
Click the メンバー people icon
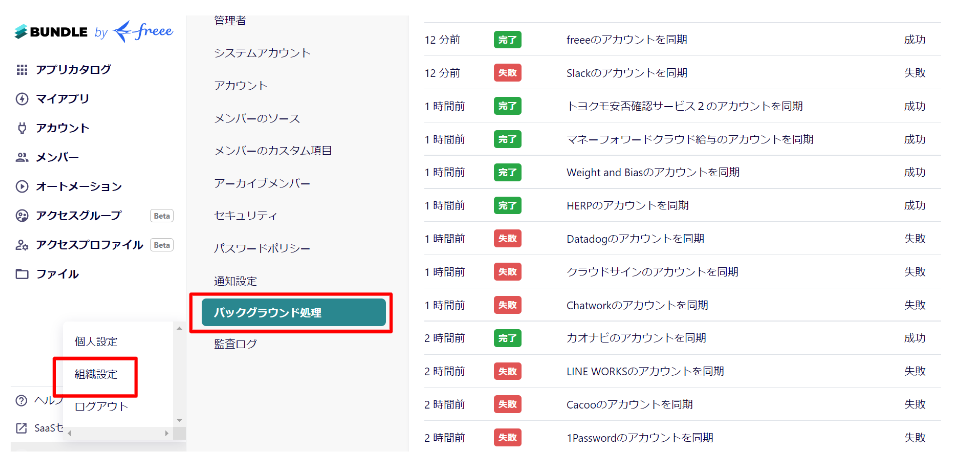tap(22, 157)
